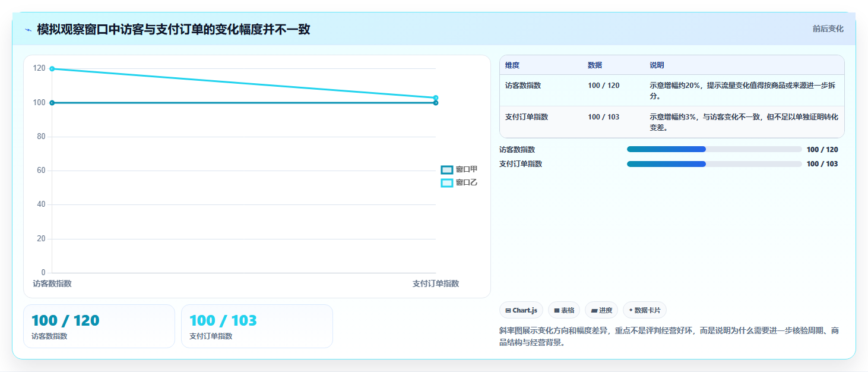This screenshot has height=372, width=868.
Task: Toggle 窗口乙 legend swatch in chart
Action: click(x=446, y=183)
